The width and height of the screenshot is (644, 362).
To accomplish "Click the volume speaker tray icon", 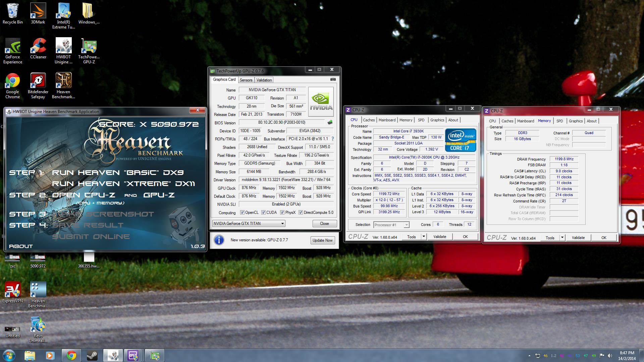I will pos(610,356).
